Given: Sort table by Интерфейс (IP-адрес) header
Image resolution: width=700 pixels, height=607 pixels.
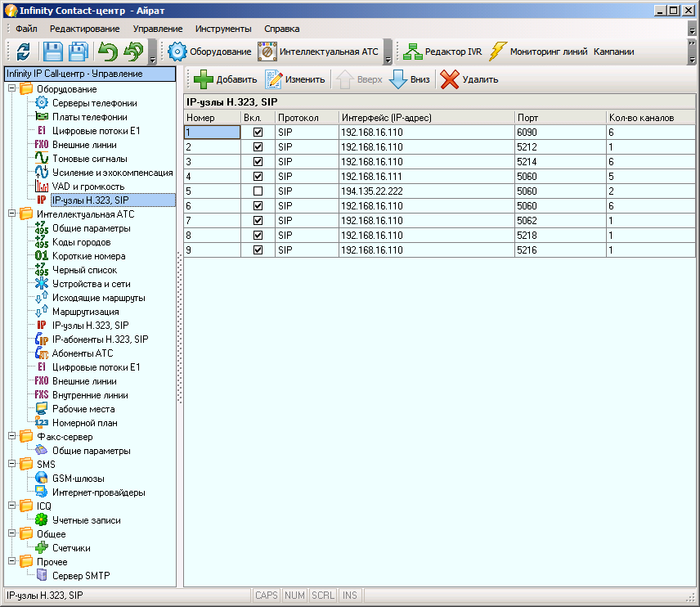Looking at the screenshot, I should [x=426, y=118].
